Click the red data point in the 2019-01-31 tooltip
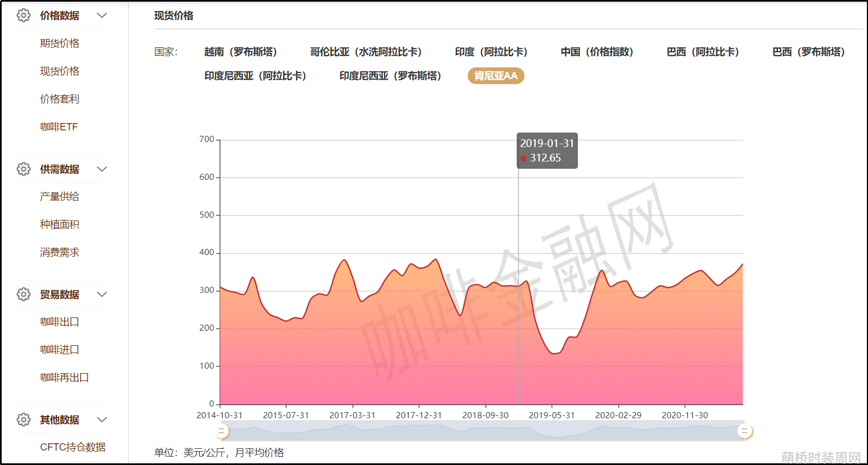This screenshot has height=465, width=868. point(524,158)
